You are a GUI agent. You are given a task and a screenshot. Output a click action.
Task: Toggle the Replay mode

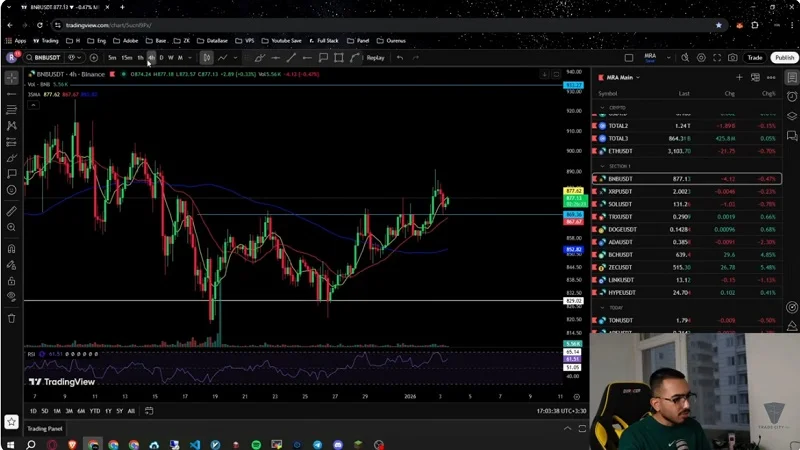click(370, 57)
